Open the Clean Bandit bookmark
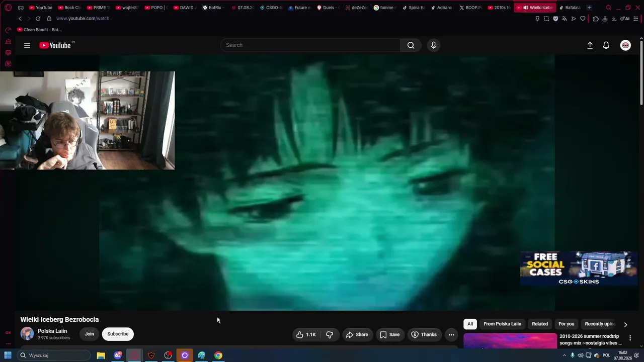The width and height of the screenshot is (644, 362). 39,30
